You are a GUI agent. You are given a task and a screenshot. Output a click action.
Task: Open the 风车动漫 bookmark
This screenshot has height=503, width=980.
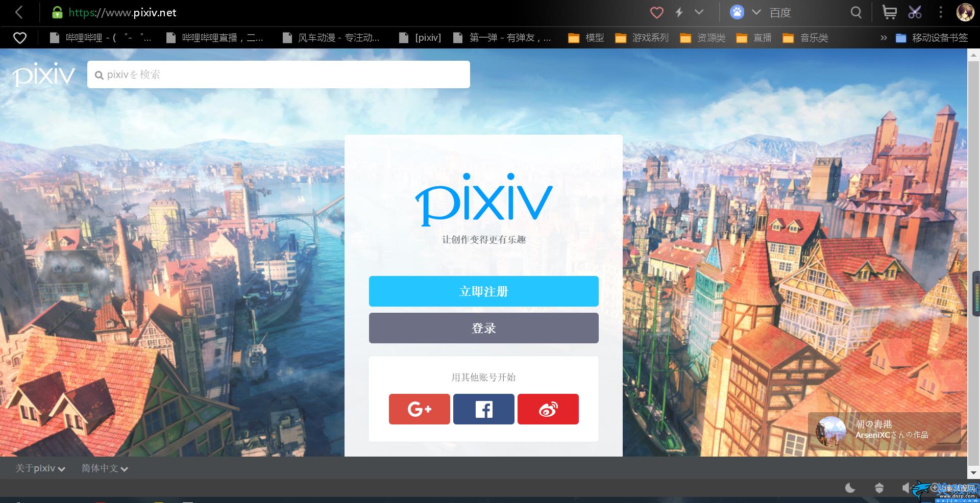331,38
